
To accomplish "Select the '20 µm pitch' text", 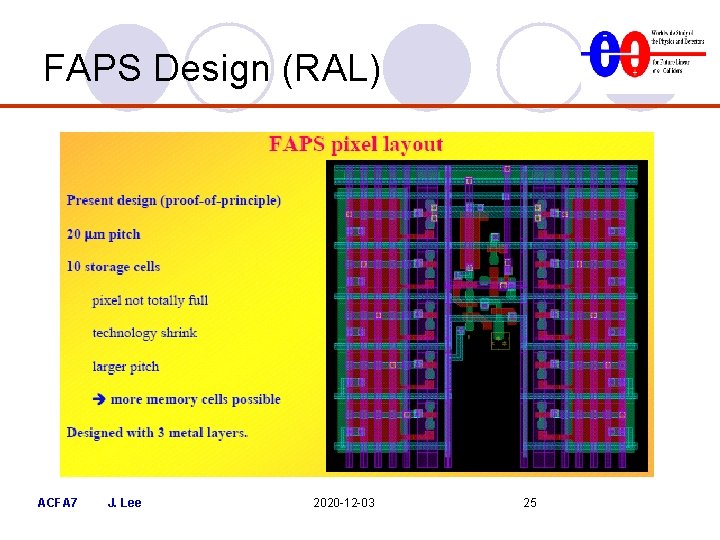I will click(103, 234).
